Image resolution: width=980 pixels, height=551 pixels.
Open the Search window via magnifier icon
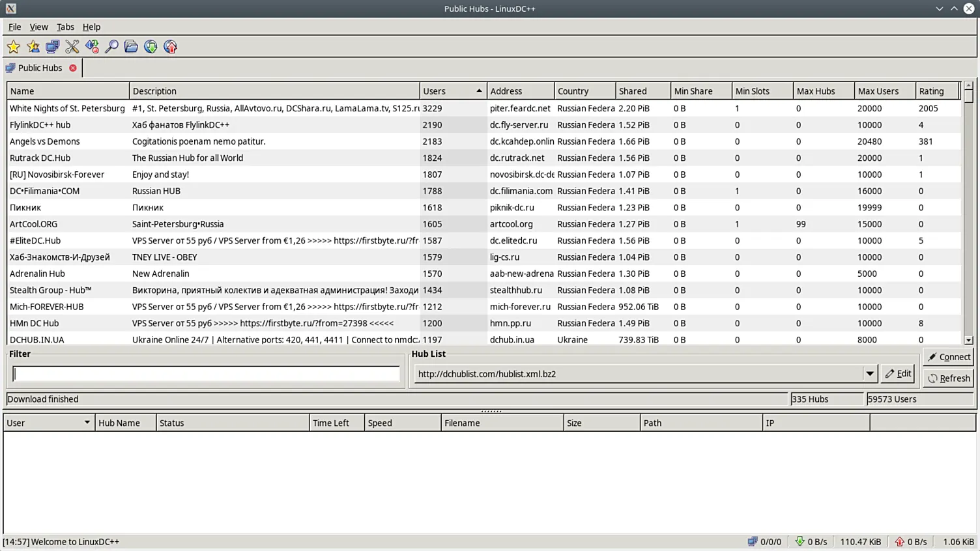(111, 46)
